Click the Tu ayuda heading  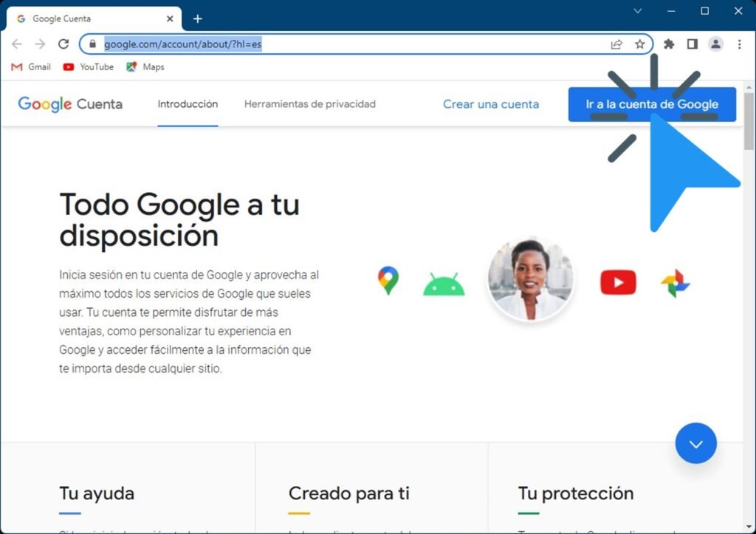point(97,493)
